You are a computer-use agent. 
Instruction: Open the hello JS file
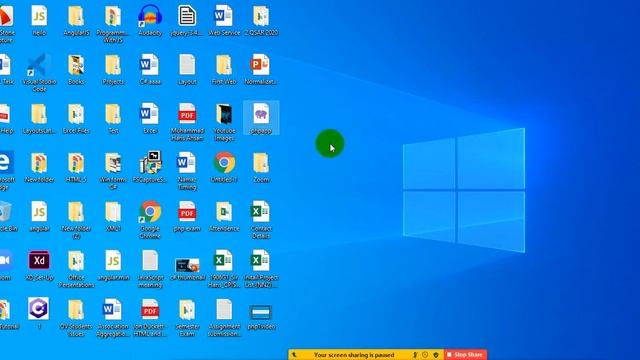pyautogui.click(x=39, y=20)
